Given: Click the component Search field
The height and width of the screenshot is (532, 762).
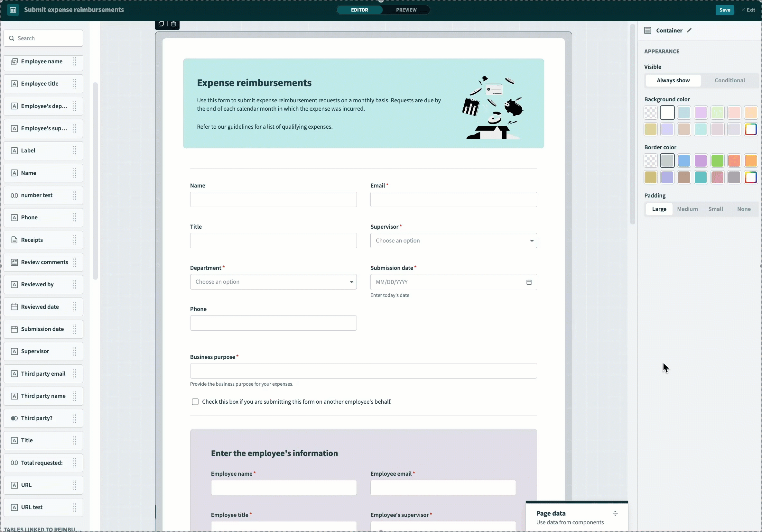Looking at the screenshot, I should [43, 38].
